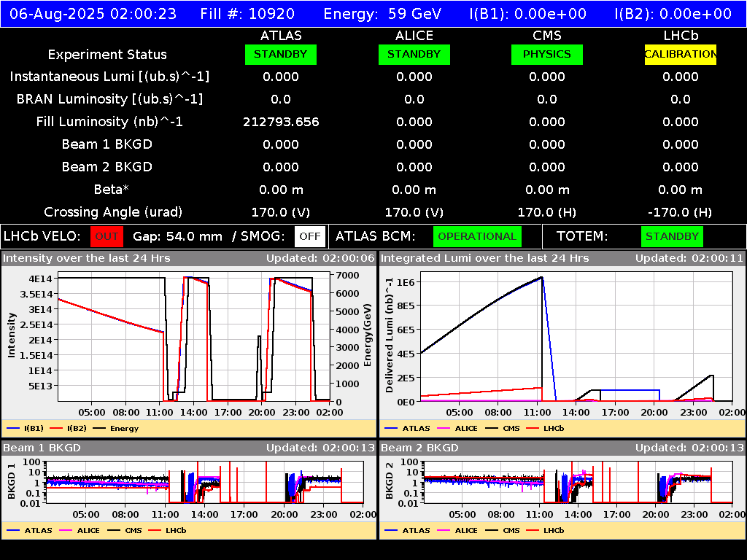747x560 pixels.
Task: Click the Beam 1 BKGD chart title
Action: (x=42, y=448)
